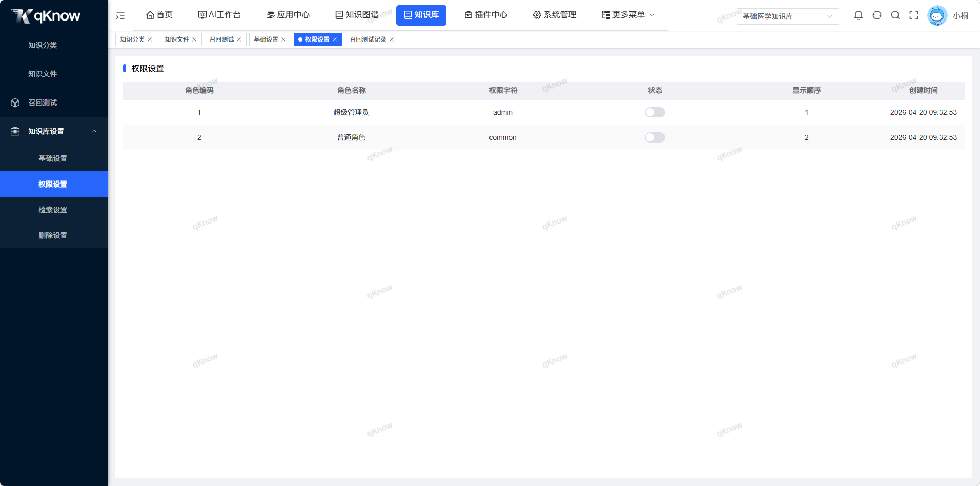Open 检索设置 in sidebar
Viewport: 980px width, 486px height.
pyautogui.click(x=54, y=210)
